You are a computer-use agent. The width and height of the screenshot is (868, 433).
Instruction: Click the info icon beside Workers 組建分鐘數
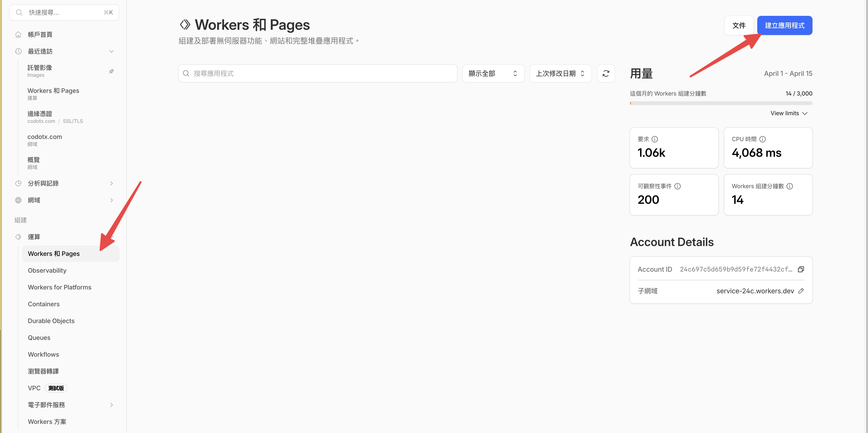pos(790,186)
